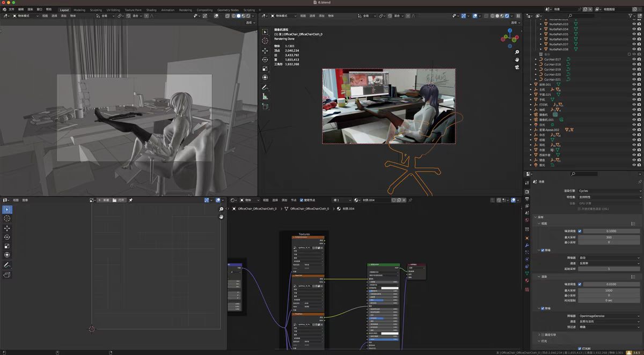Uncheck the 使用节点 checkbox
644x355 pixels.
tap(301, 200)
